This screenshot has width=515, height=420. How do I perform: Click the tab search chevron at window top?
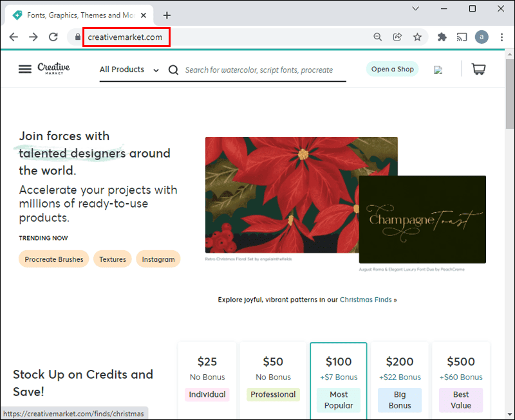415,9
